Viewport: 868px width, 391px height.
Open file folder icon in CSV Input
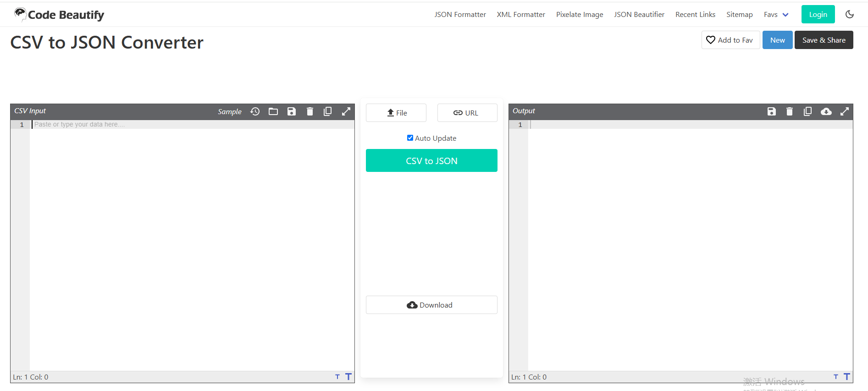(273, 111)
